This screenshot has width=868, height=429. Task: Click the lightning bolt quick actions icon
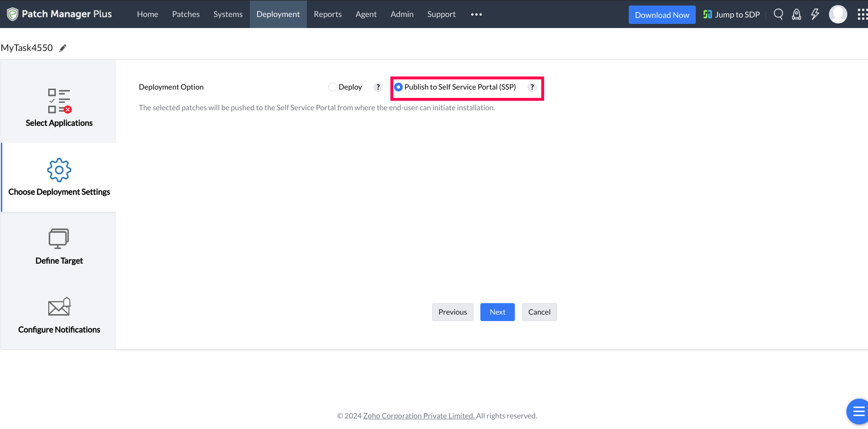pyautogui.click(x=815, y=14)
